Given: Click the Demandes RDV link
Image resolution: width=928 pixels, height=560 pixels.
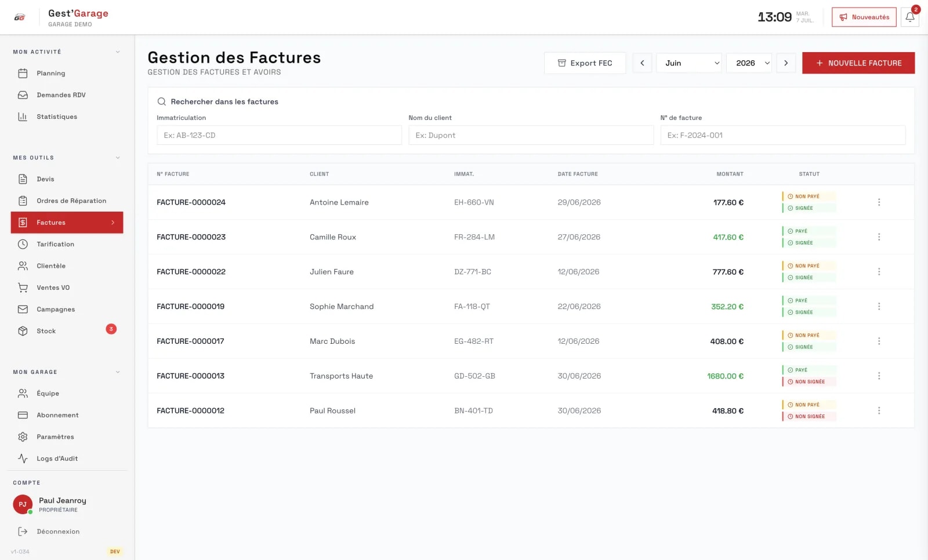Looking at the screenshot, I should [x=67, y=95].
